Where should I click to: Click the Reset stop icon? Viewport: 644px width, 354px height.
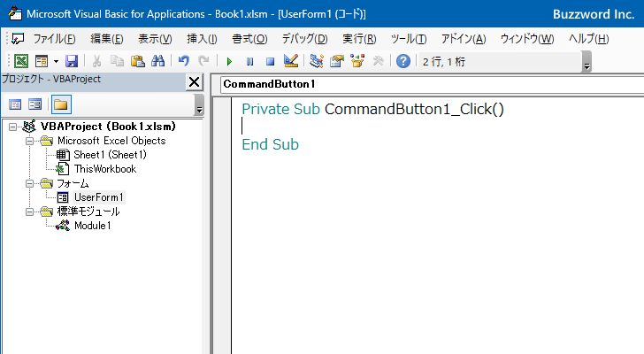tap(270, 62)
